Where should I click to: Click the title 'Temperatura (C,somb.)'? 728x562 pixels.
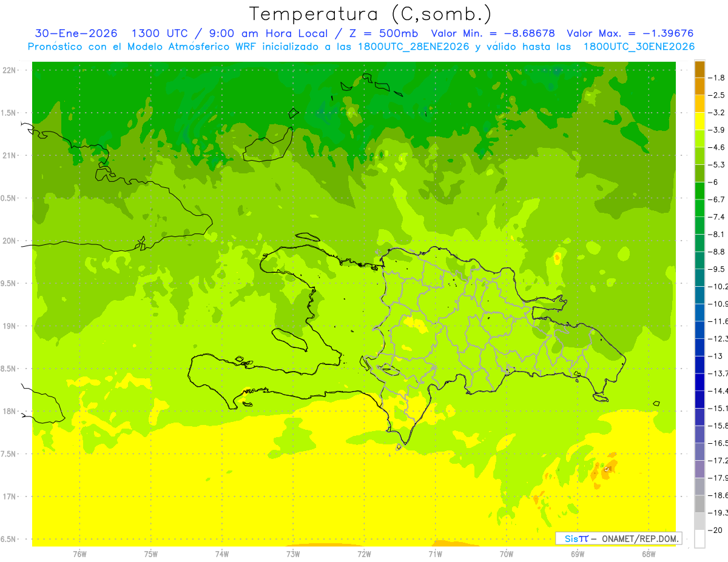click(x=371, y=14)
